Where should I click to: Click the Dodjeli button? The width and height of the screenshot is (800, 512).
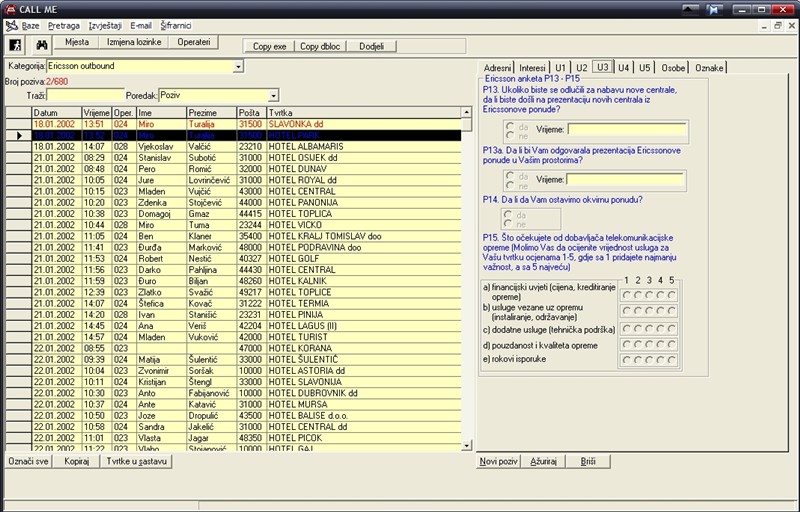click(x=371, y=46)
